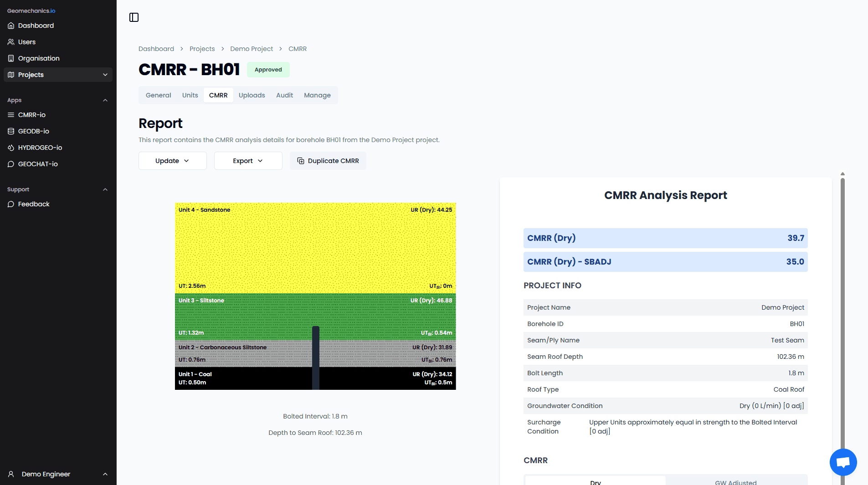Expand the Export dropdown
Image resolution: width=868 pixels, height=485 pixels.
(248, 161)
